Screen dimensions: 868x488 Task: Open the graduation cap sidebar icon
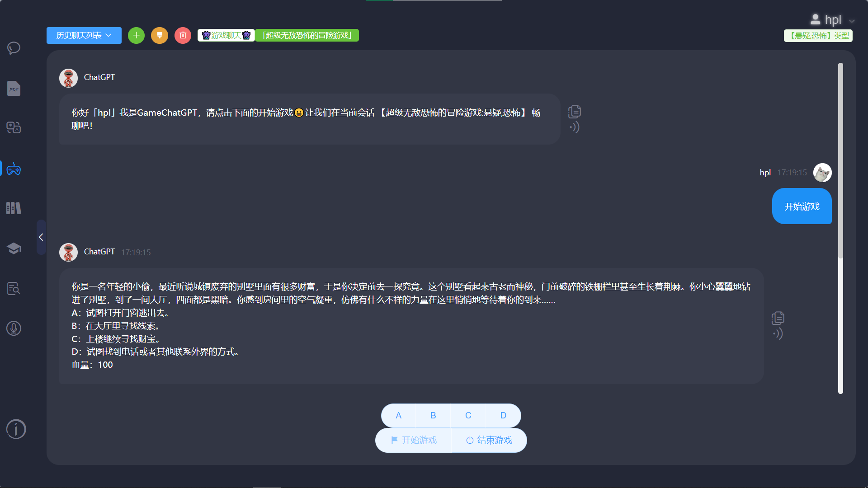point(14,248)
